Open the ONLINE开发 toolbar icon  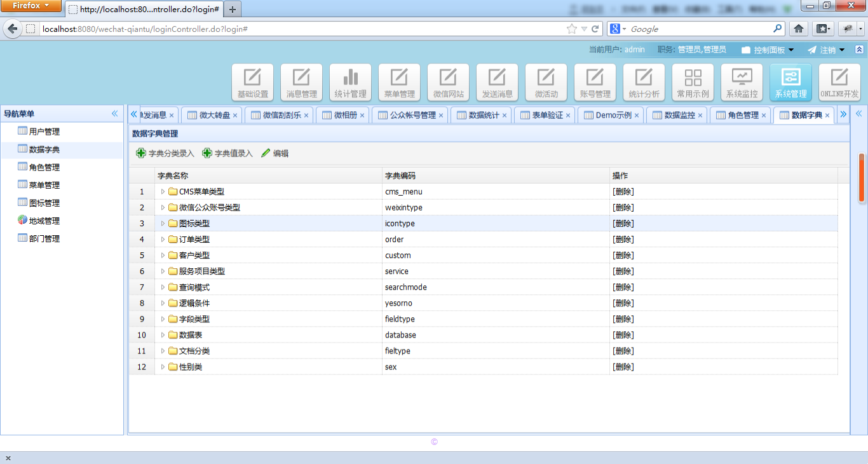[839, 82]
